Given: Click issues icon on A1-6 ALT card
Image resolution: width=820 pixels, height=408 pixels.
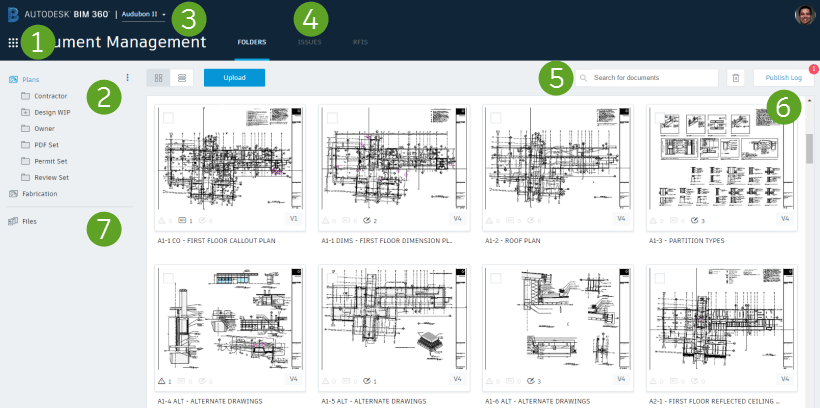Looking at the screenshot, I should 489,381.
